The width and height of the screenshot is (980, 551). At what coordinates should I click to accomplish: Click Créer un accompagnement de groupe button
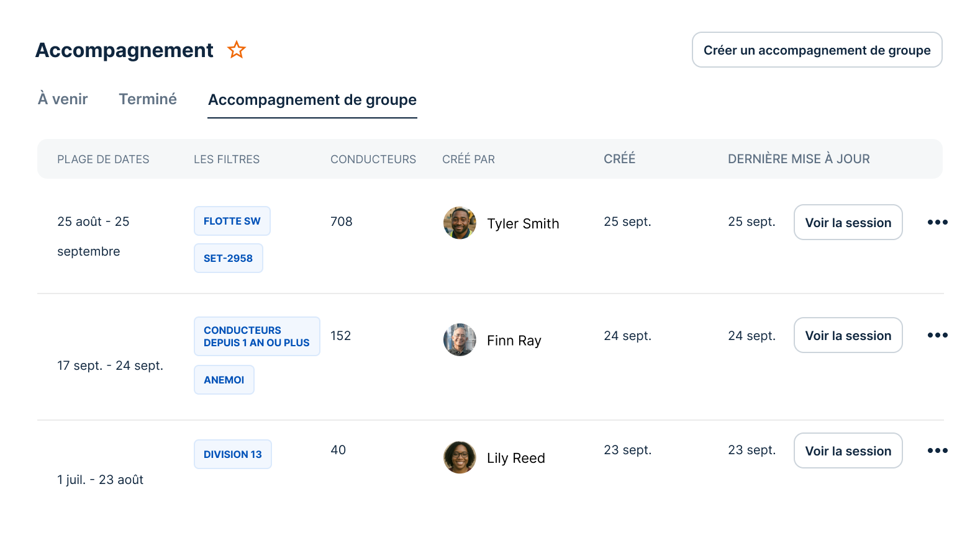(x=817, y=50)
